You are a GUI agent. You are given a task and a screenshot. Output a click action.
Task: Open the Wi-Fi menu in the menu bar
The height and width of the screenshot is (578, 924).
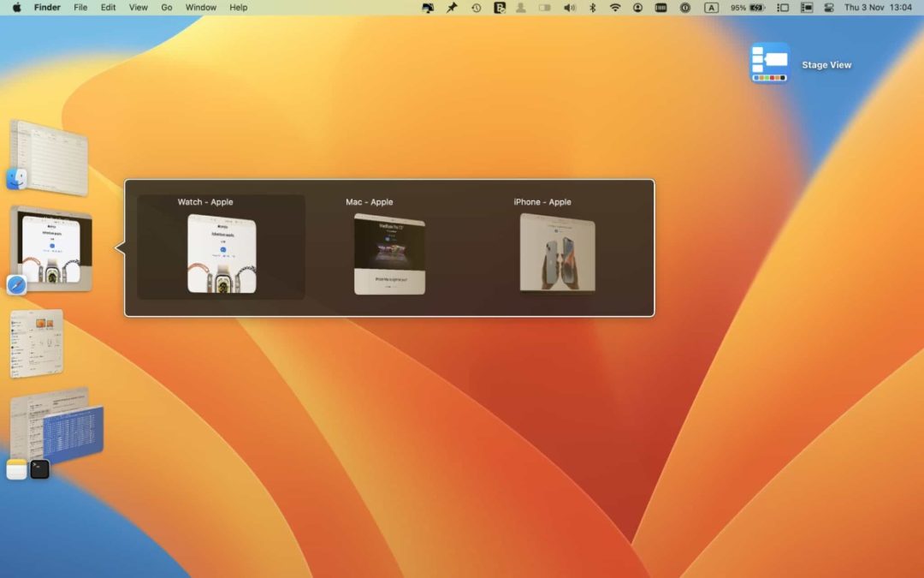[x=614, y=8]
